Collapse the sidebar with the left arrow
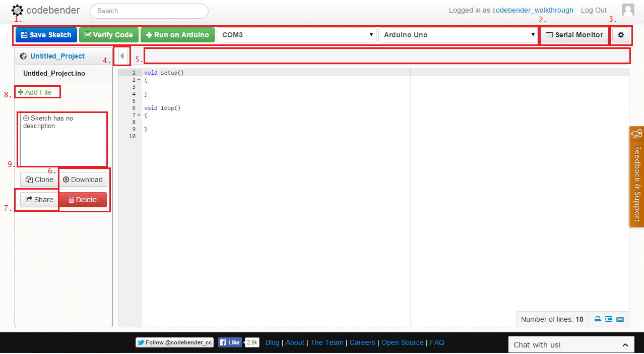This screenshot has height=354, width=644. (122, 56)
